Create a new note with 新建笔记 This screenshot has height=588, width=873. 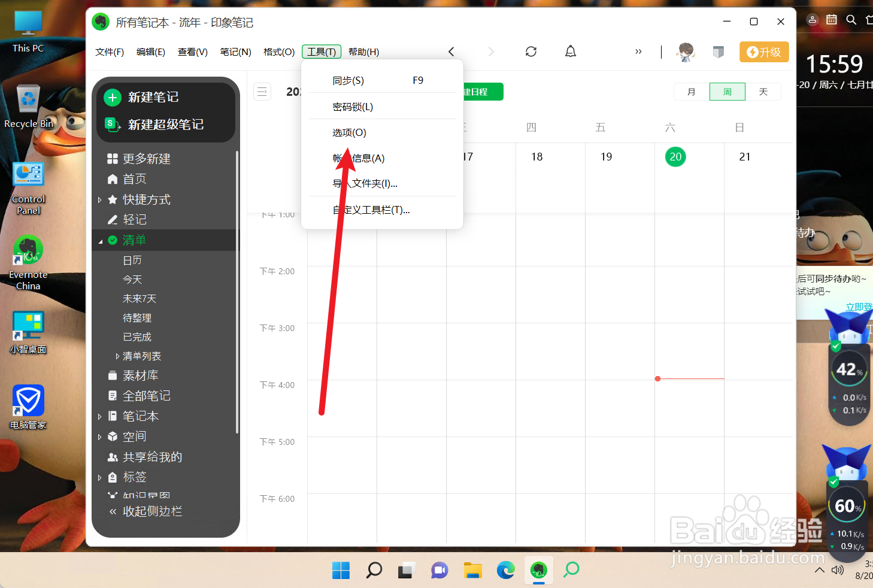click(x=141, y=97)
